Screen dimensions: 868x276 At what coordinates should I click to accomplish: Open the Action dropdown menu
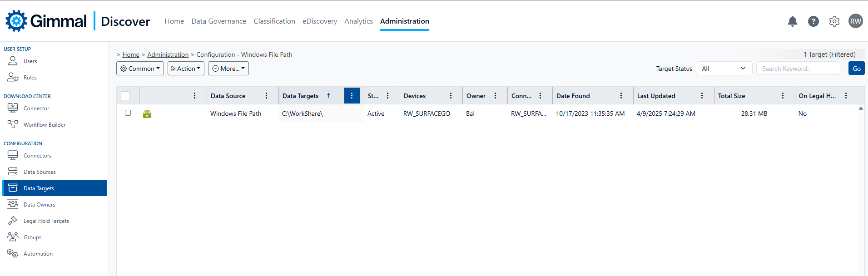click(x=186, y=69)
